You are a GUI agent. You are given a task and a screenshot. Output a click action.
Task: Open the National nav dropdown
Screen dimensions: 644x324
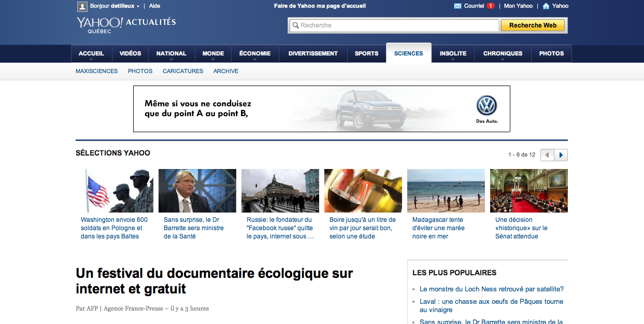pos(171,53)
